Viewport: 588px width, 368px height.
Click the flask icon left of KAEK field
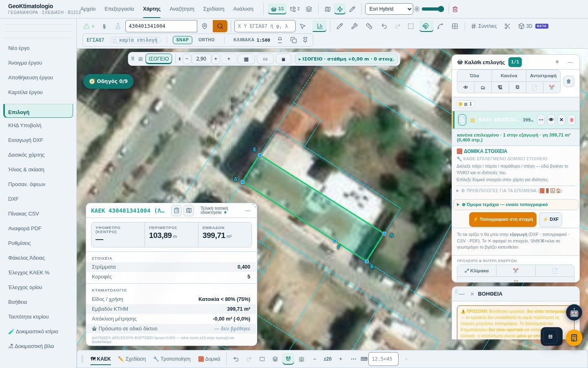tap(118, 26)
